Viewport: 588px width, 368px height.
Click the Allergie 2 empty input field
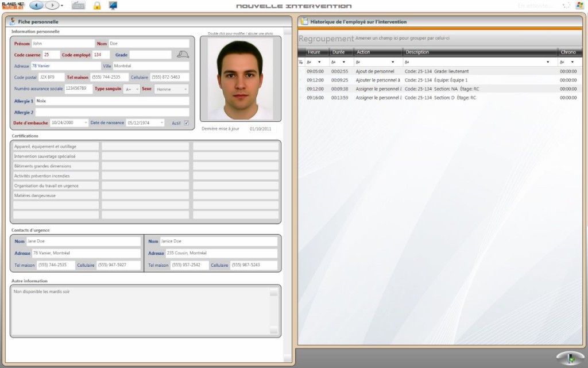coord(112,112)
